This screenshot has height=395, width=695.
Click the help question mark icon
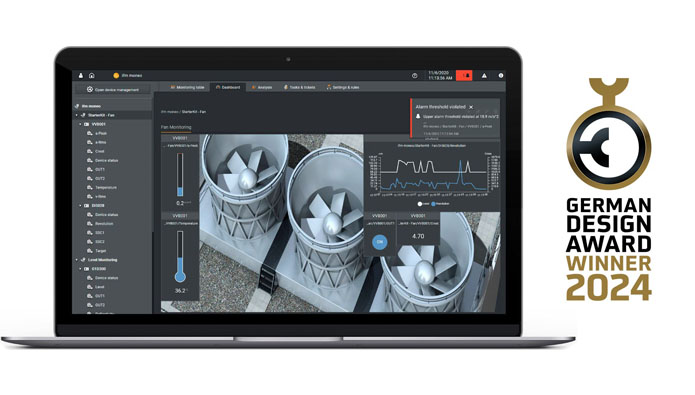[414, 76]
